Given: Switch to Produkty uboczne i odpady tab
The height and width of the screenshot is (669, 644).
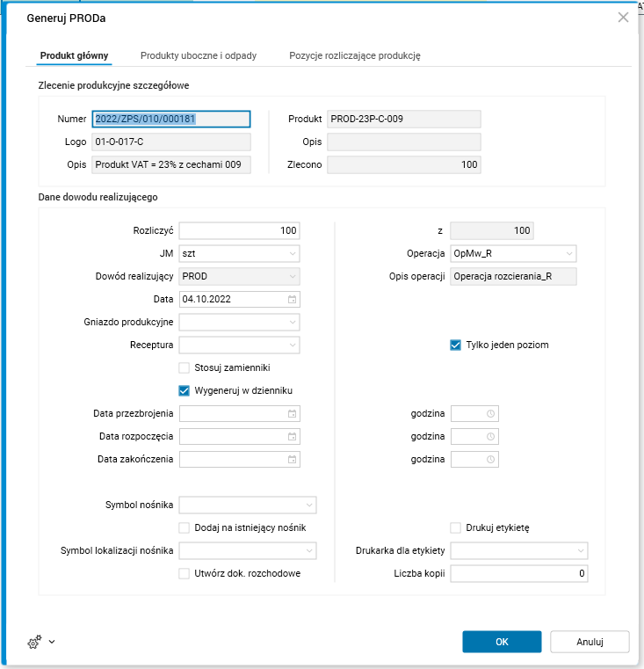Looking at the screenshot, I should pyautogui.click(x=199, y=55).
